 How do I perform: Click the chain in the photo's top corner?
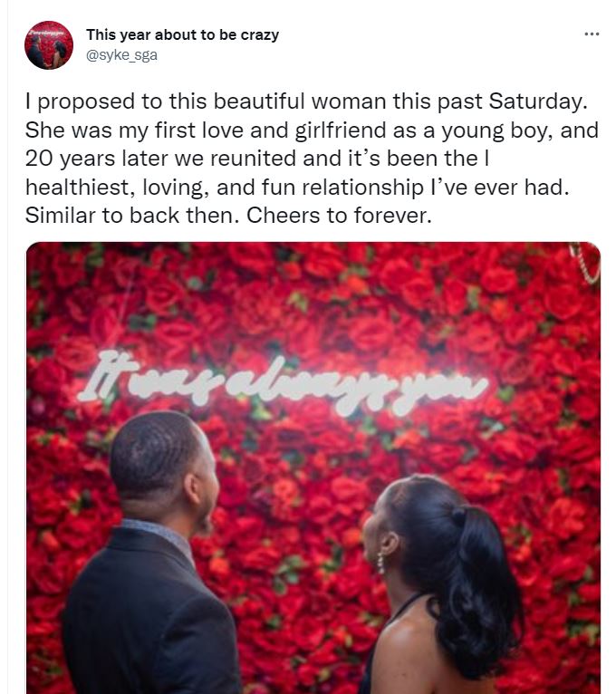coord(585,262)
